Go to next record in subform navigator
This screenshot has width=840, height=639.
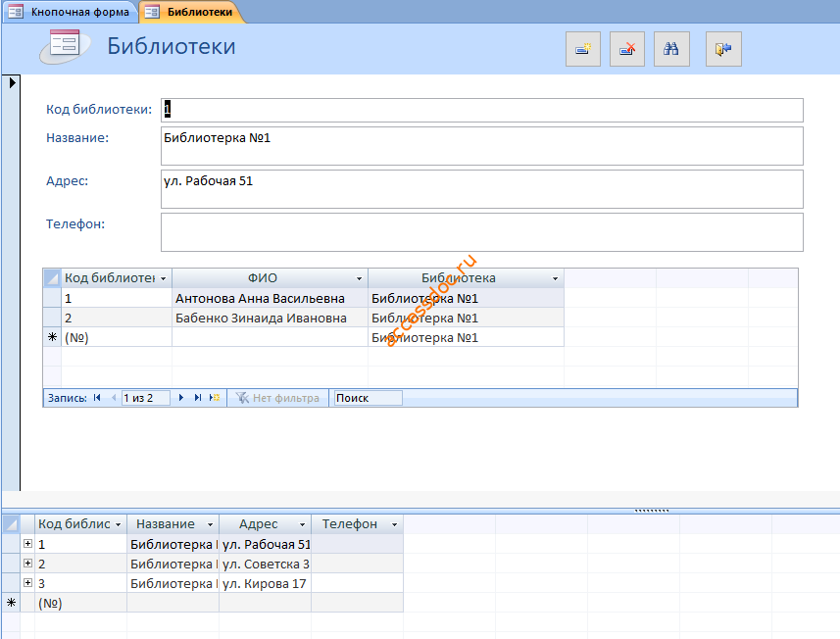181,398
